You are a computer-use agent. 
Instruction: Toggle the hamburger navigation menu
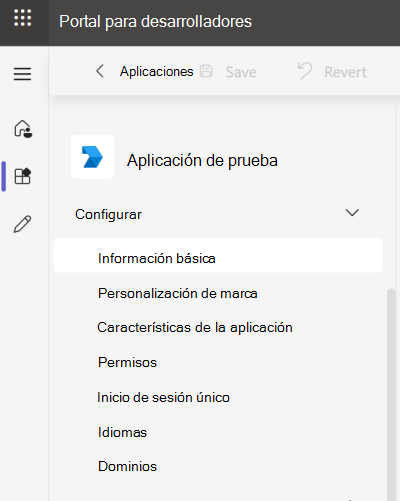23,74
